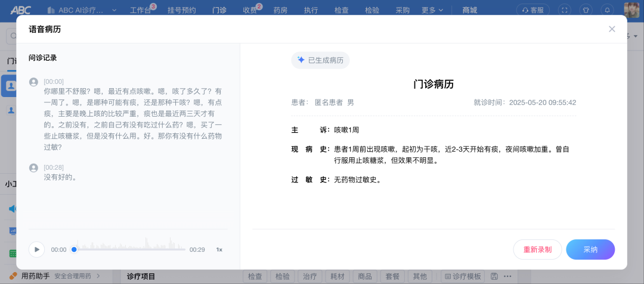Click the 套餐 tag

pyautogui.click(x=392, y=276)
